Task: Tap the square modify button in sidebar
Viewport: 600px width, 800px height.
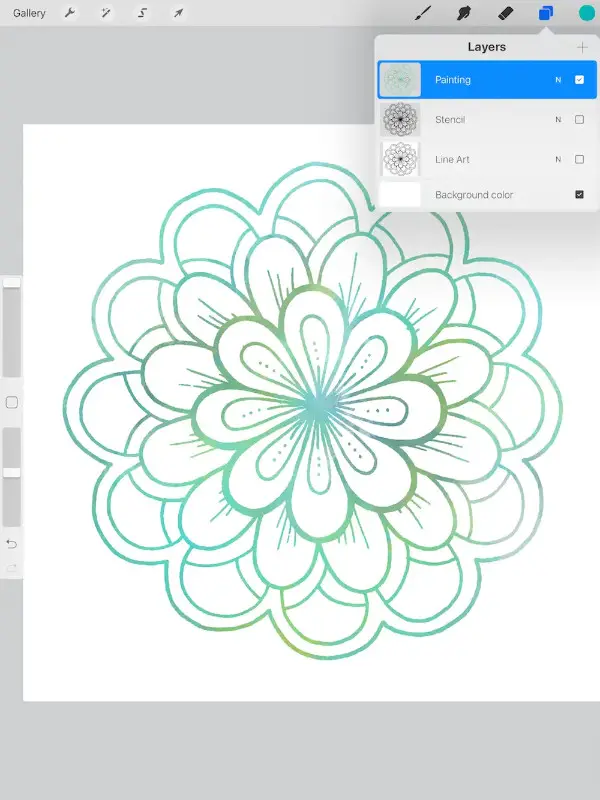Action: point(11,403)
